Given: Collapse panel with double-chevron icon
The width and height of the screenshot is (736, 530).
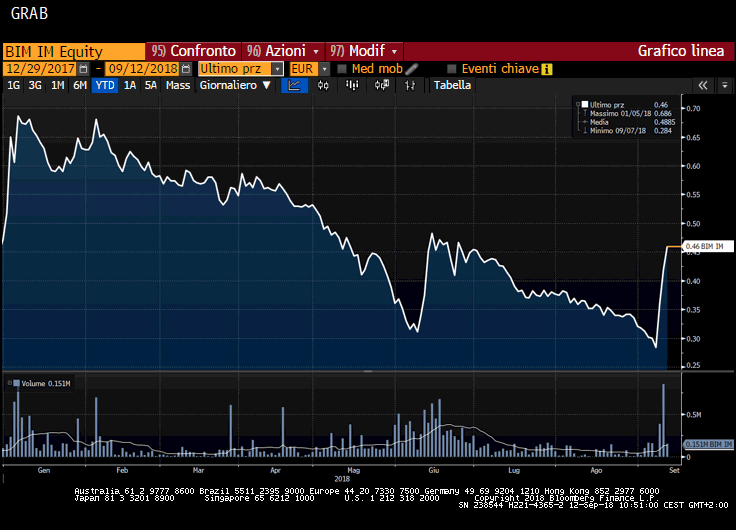Looking at the screenshot, I should 703,85.
